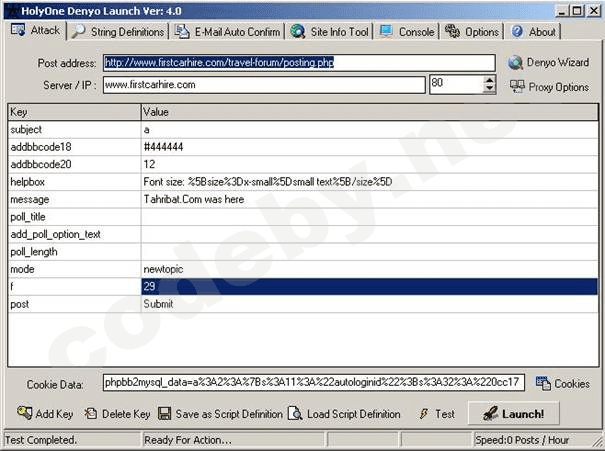Click the value 'Tahribat.Com was here'
The height and width of the screenshot is (451, 605).
coord(194,199)
